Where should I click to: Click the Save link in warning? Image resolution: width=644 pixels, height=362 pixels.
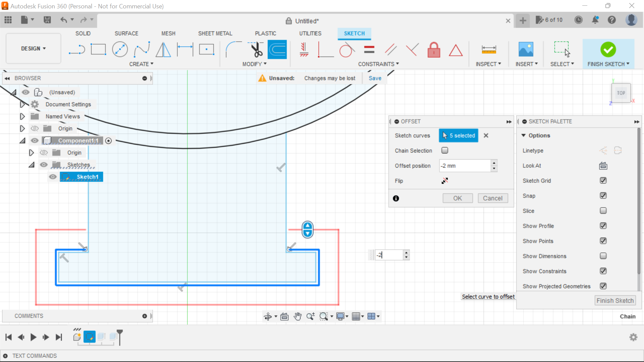point(375,78)
